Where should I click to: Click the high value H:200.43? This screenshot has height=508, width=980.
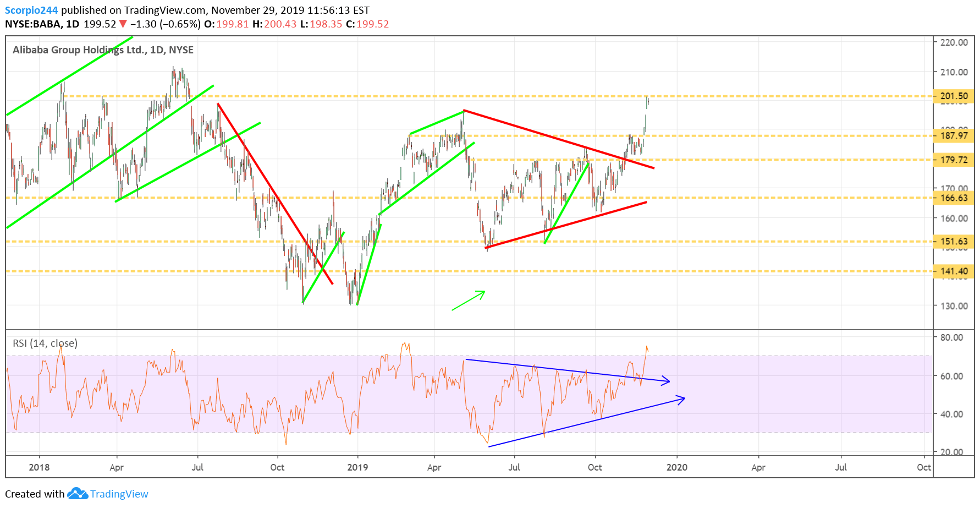tap(274, 24)
